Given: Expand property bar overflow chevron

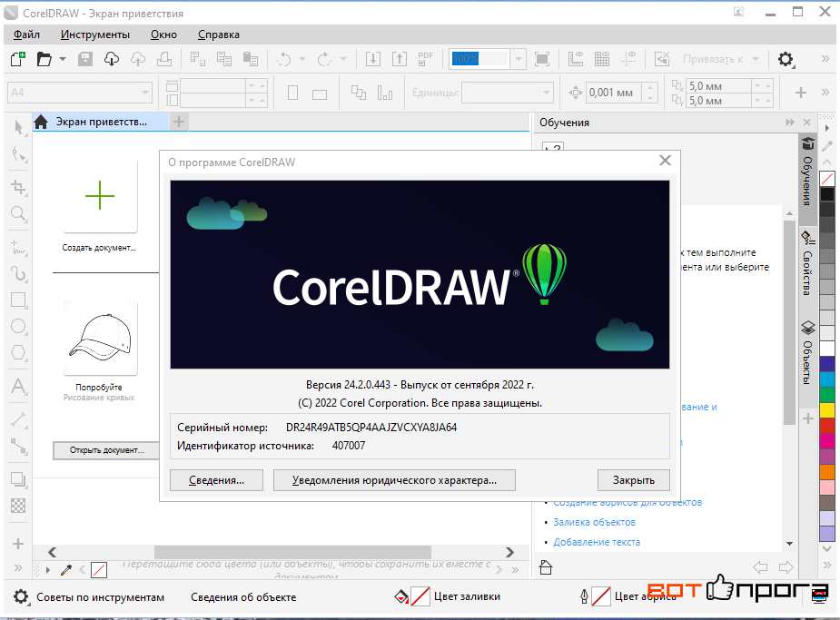Looking at the screenshot, I should pyautogui.click(x=825, y=93).
